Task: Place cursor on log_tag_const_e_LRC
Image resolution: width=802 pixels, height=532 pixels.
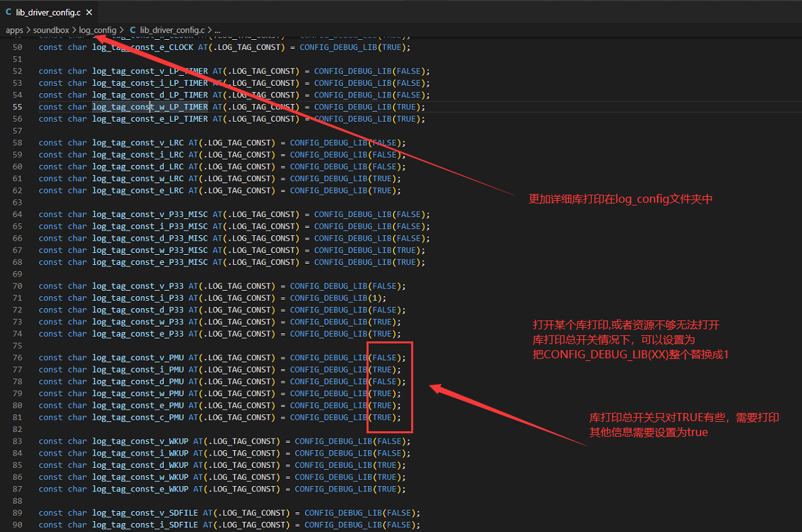Action: [137, 191]
